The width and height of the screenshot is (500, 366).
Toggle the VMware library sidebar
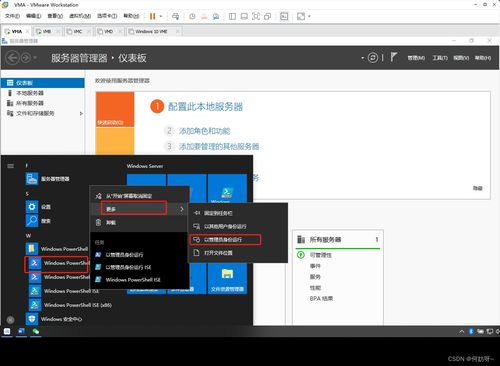232,16
